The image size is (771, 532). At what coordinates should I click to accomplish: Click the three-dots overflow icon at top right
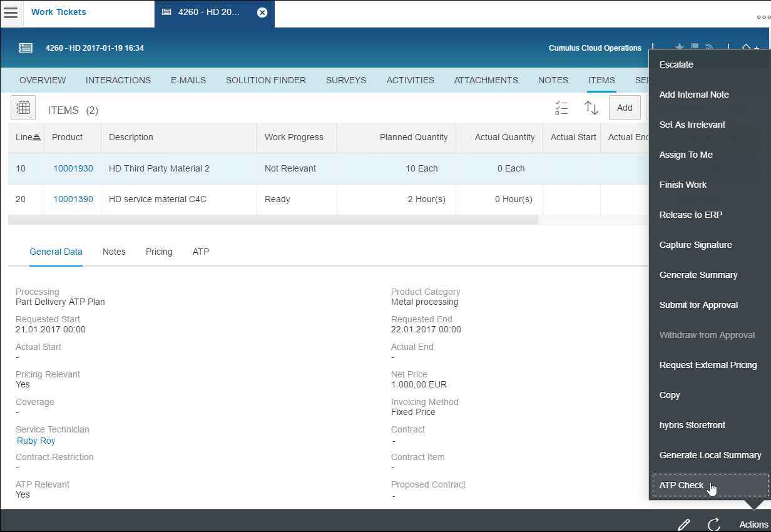tap(763, 18)
